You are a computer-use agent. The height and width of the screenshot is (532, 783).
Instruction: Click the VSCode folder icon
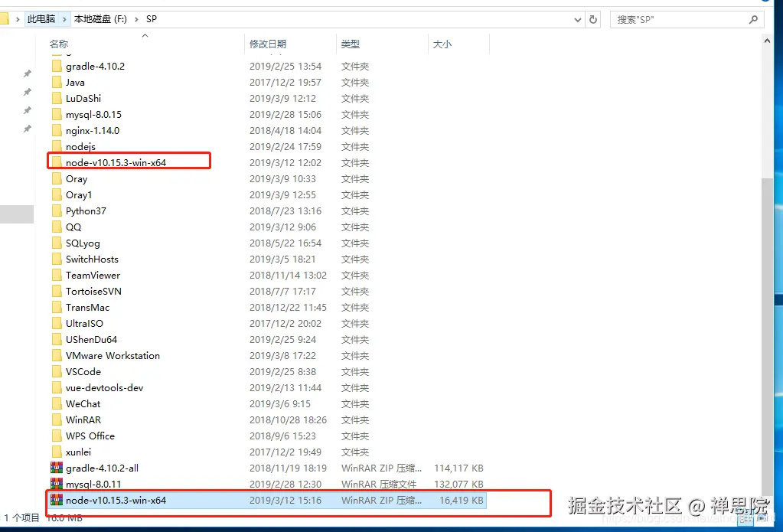[57, 372]
